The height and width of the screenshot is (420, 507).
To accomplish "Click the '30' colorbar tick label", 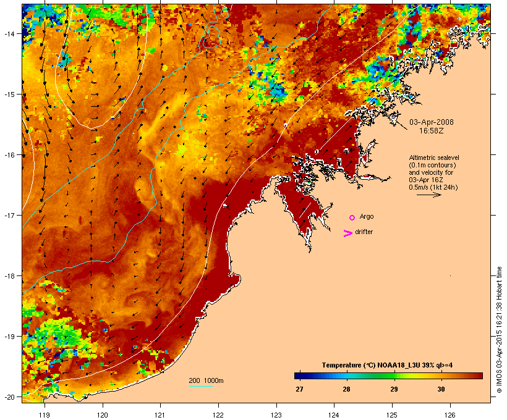I will (441, 389).
